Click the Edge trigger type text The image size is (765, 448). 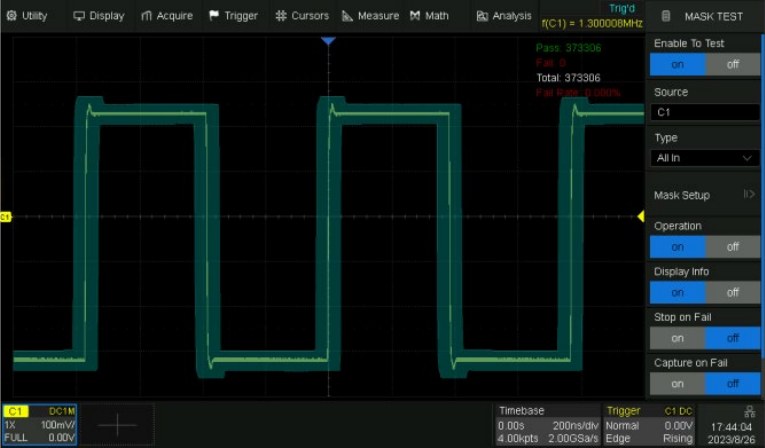pos(618,438)
